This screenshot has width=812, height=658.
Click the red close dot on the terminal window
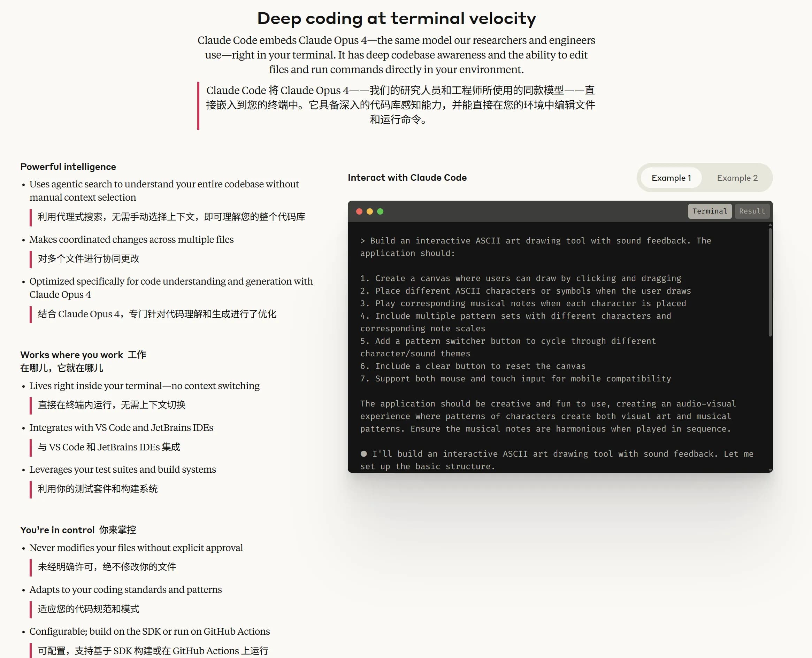(x=360, y=211)
